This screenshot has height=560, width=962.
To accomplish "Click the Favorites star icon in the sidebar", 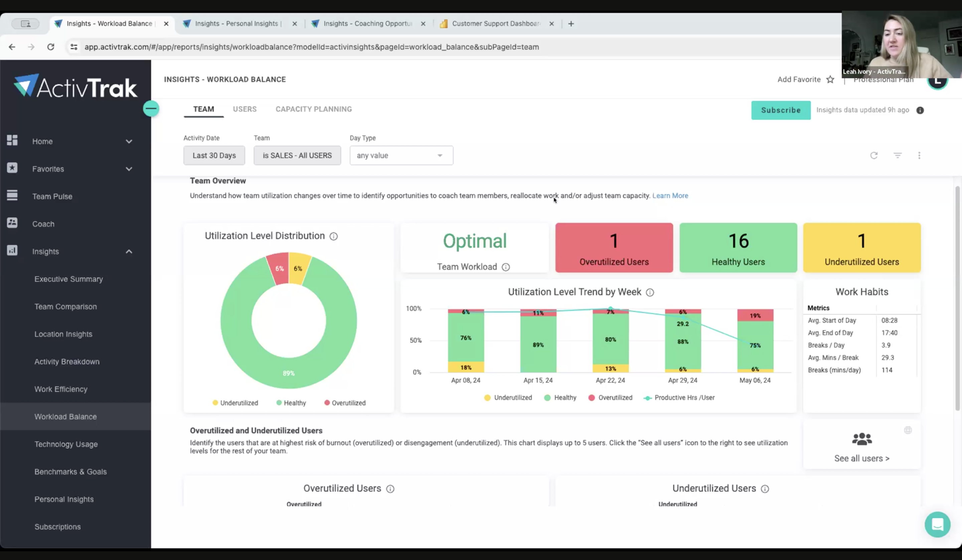I will click(x=12, y=168).
